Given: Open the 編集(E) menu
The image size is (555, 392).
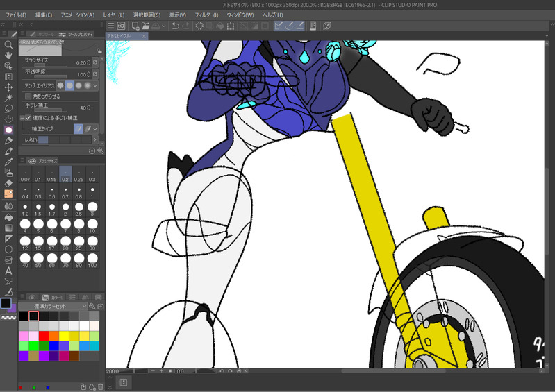Looking at the screenshot, I should pyautogui.click(x=44, y=15).
